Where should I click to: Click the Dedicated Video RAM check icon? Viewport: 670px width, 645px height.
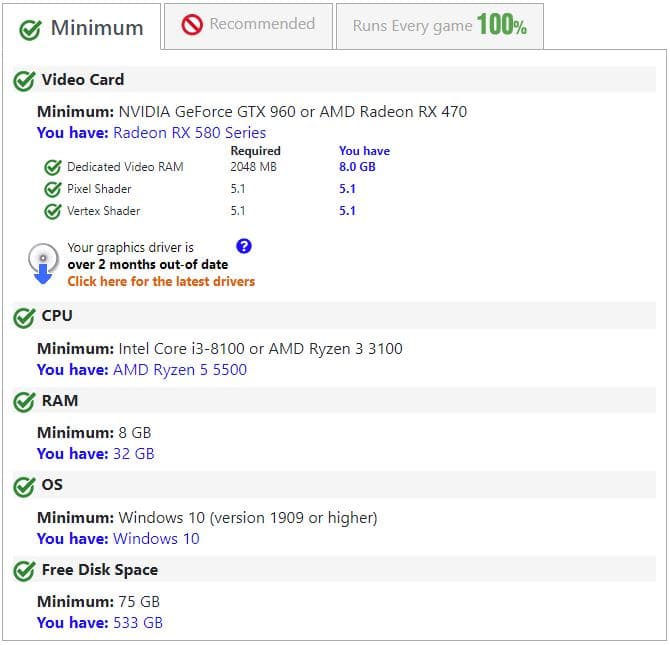click(x=53, y=167)
